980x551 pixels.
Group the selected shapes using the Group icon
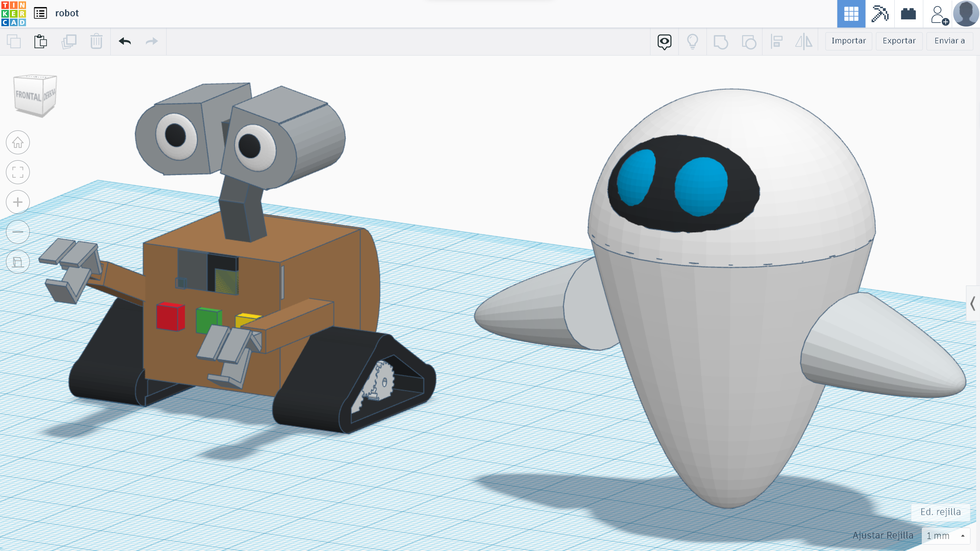[721, 42]
